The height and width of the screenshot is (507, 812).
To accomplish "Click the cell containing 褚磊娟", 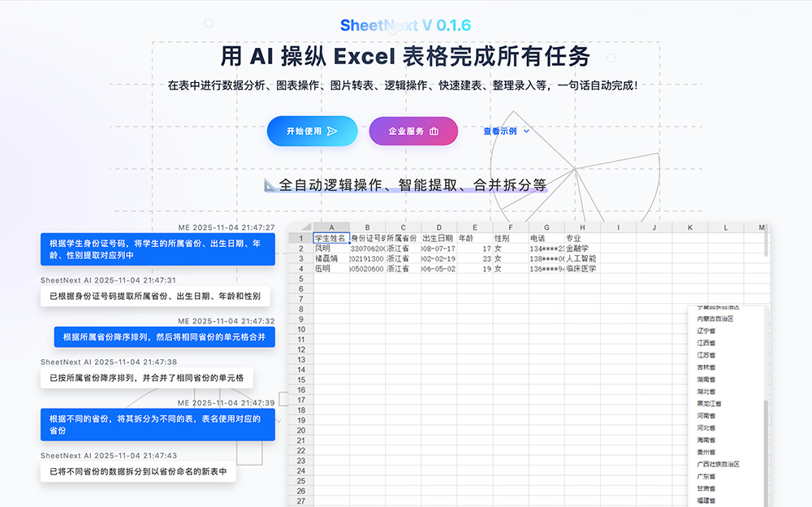I will (x=331, y=258).
